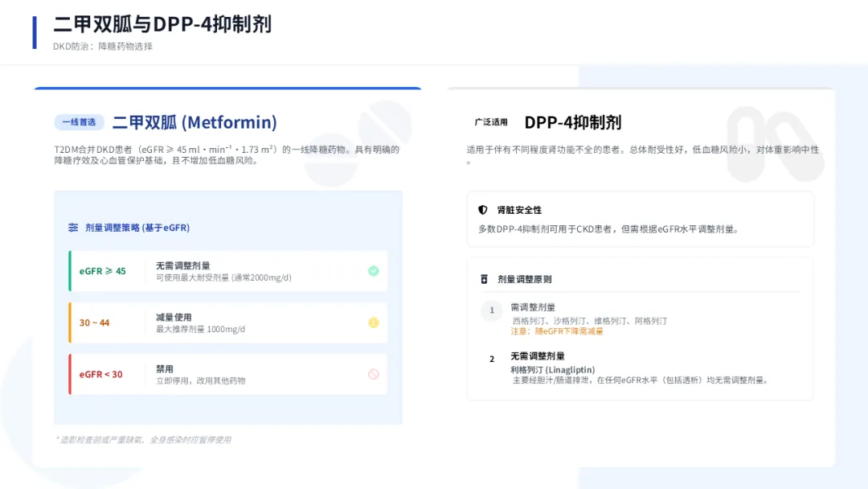The height and width of the screenshot is (489, 868).
Task: Click the text 最大推荐剂量 1000mg/d
Action: pos(200,329)
